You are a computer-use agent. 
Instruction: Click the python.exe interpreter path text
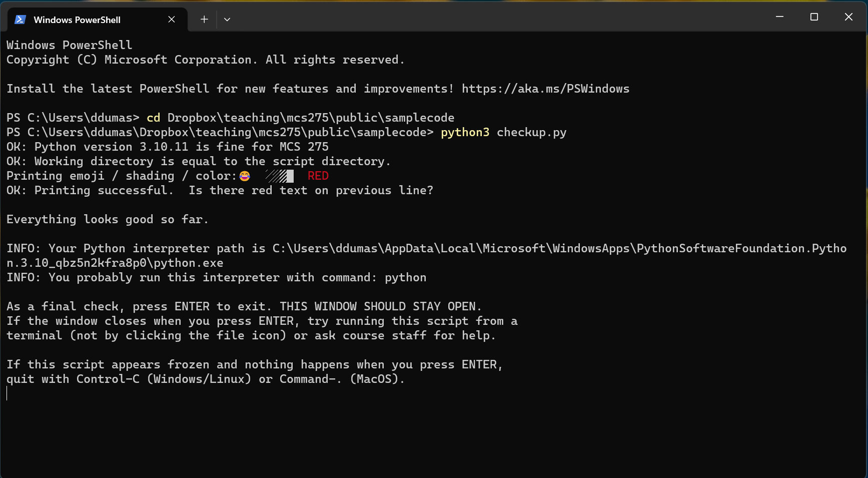pyautogui.click(x=426, y=255)
